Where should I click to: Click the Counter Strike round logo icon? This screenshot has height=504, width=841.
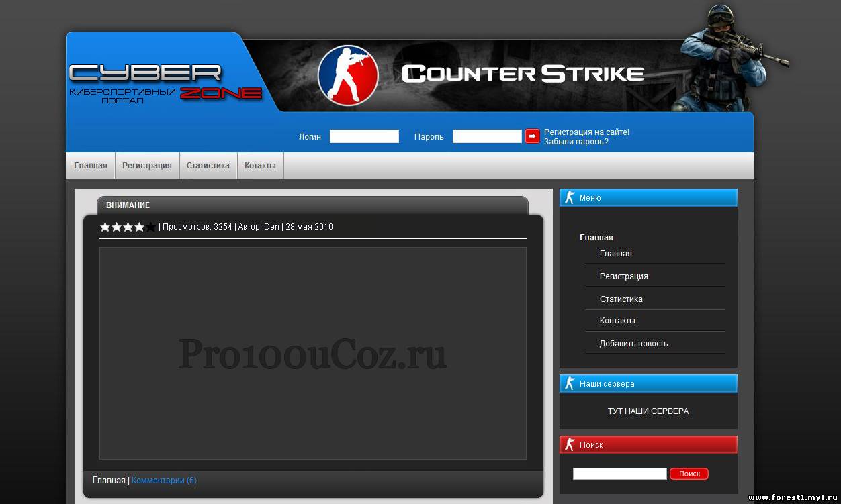(348, 75)
